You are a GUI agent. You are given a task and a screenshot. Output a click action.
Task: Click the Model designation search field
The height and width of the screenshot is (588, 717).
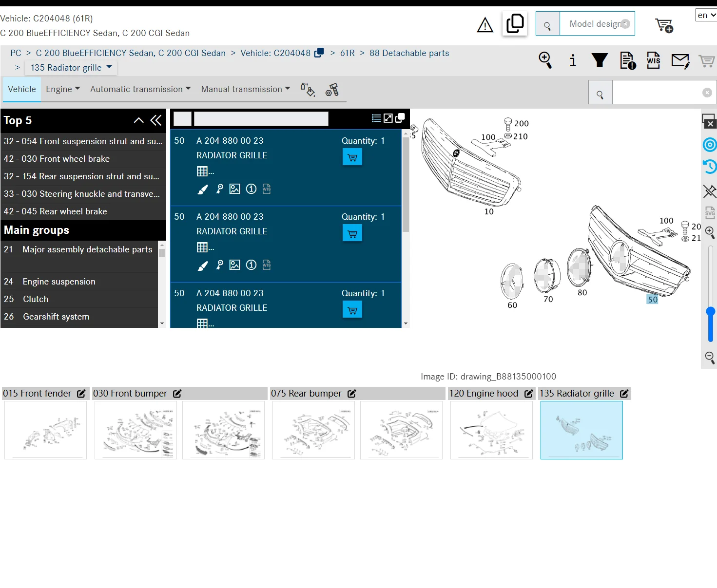(597, 24)
